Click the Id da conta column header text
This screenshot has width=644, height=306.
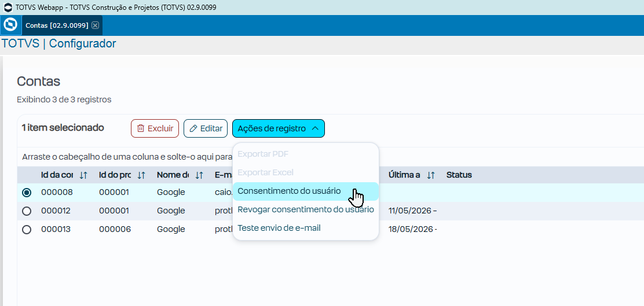point(57,175)
